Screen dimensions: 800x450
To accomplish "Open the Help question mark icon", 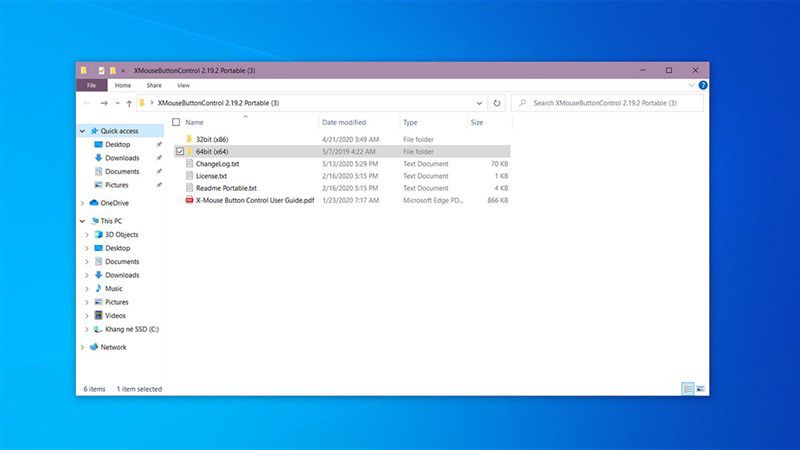I will 703,85.
